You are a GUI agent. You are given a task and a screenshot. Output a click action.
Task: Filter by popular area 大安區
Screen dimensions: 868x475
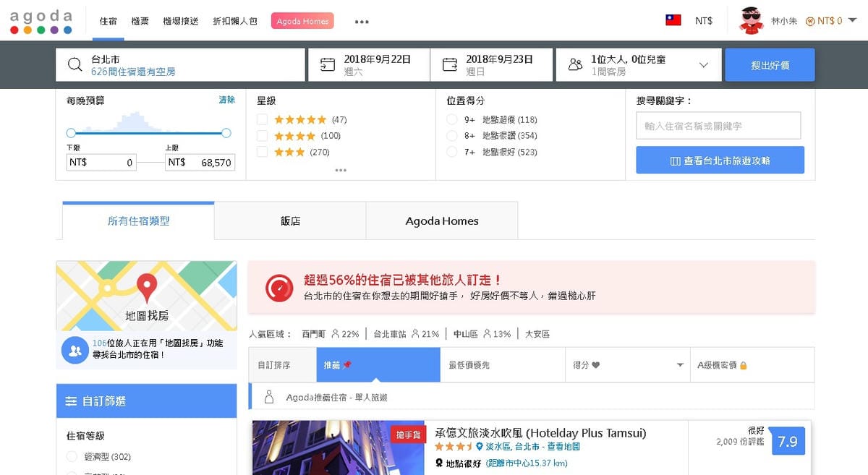tap(537, 334)
